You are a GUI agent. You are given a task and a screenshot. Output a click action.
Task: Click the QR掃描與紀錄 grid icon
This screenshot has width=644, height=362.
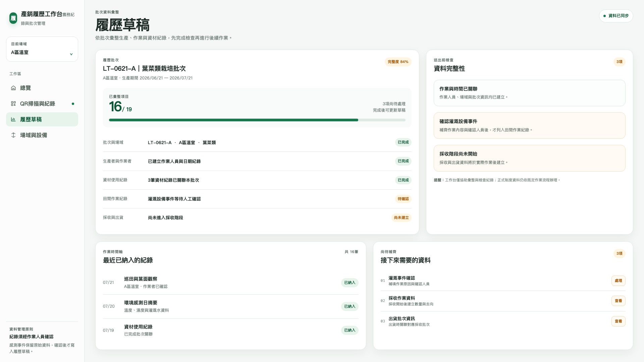(13, 104)
